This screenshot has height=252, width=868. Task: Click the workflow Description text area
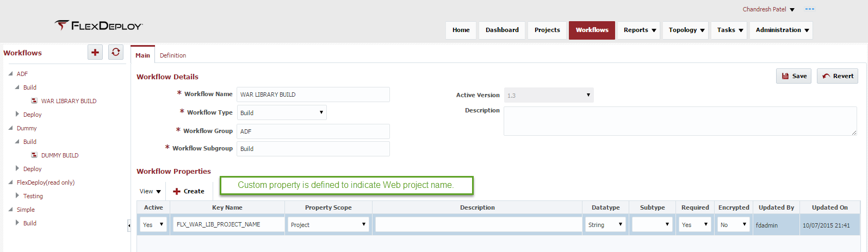tap(680, 121)
